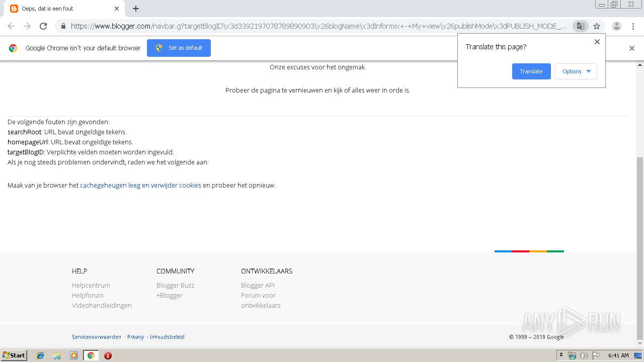The width and height of the screenshot is (644, 362).
Task: Click the COMMUNITY footer heading
Action: point(175,271)
